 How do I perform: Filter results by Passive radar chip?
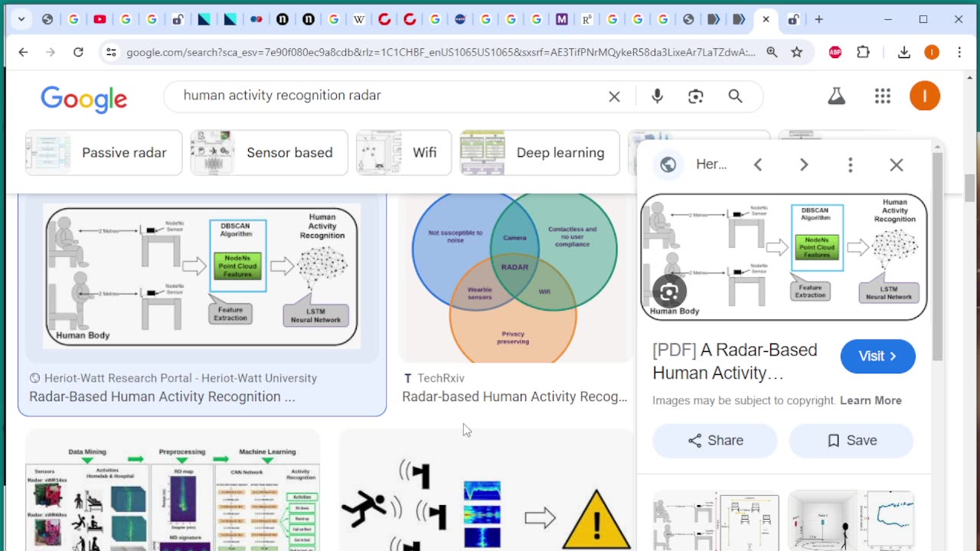pyautogui.click(x=104, y=152)
